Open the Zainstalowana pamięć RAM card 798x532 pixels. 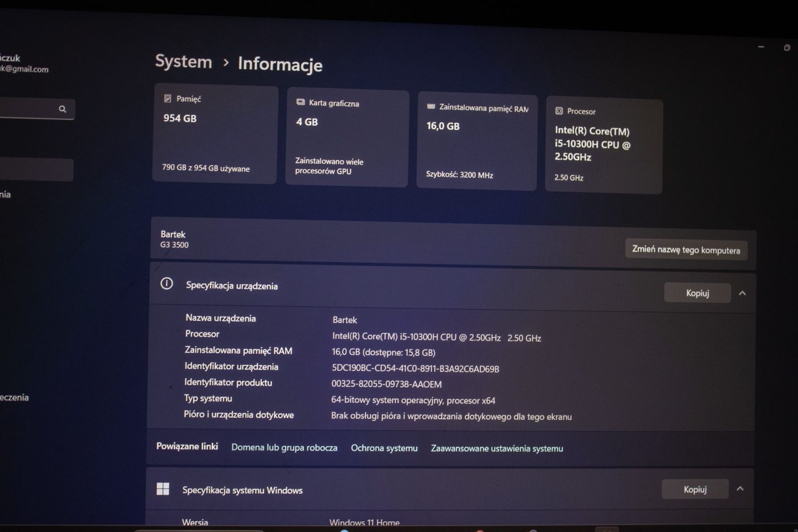[x=477, y=141]
